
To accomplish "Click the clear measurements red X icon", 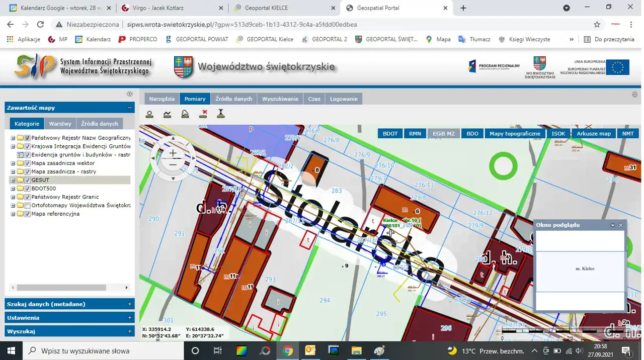I will pyautogui.click(x=203, y=114).
